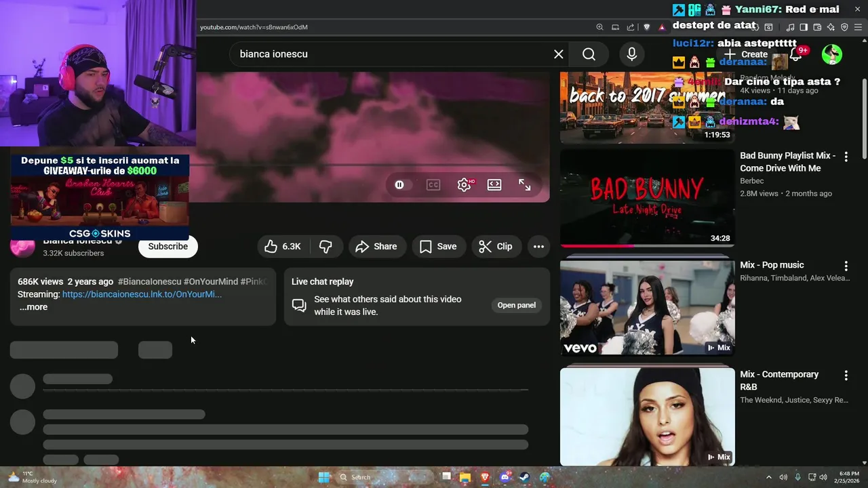The height and width of the screenshot is (488, 868).
Task: Open the Brave hamburger main menu
Action: (x=859, y=27)
